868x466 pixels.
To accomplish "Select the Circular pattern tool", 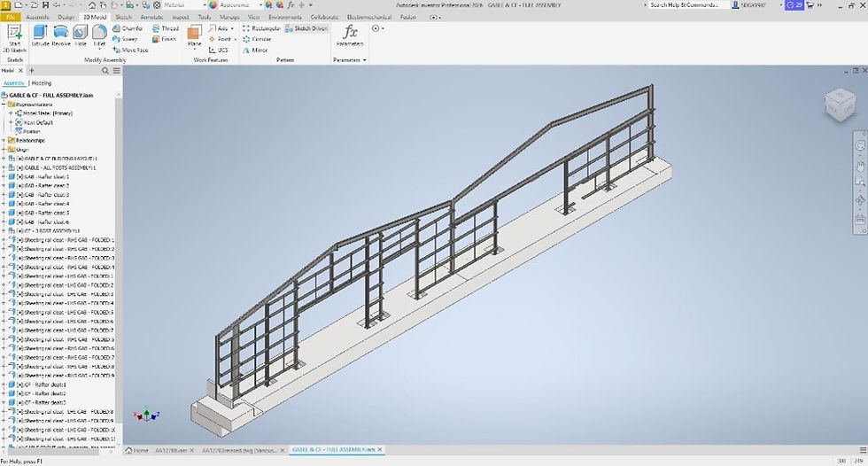I will coord(257,39).
